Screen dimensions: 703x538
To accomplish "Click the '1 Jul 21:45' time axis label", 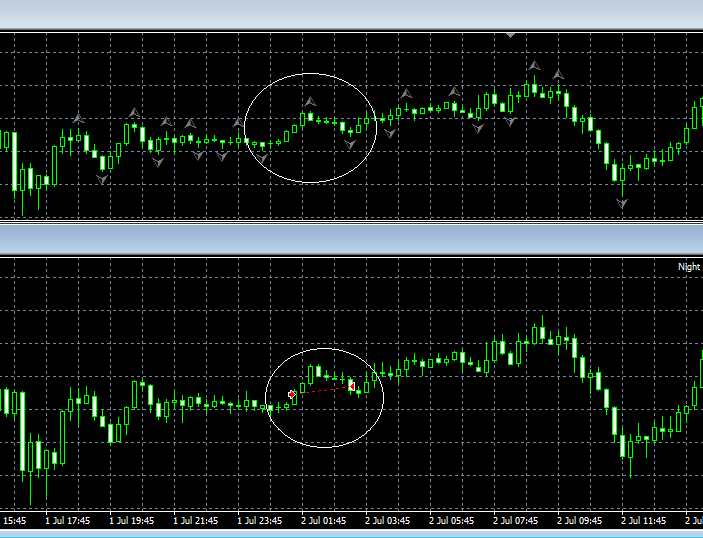I will point(196,521).
